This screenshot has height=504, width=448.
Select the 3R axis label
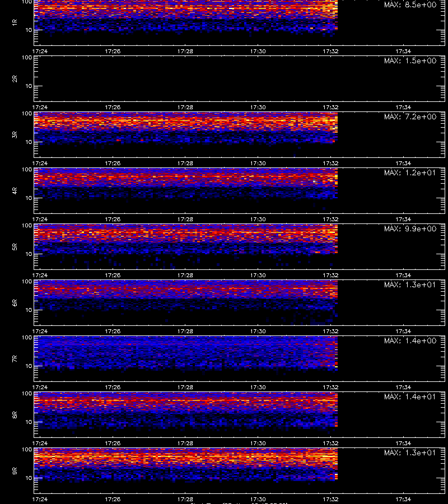(x=15, y=134)
